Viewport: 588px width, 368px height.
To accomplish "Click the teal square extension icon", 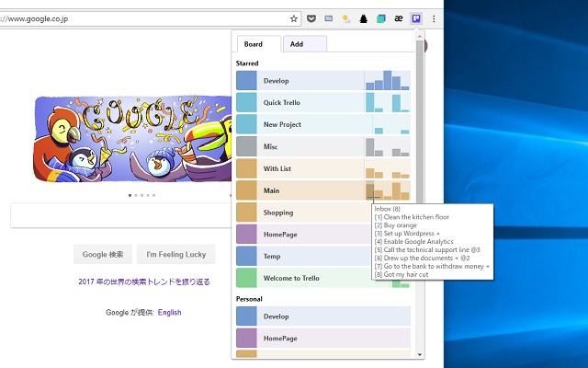I will [x=380, y=18].
